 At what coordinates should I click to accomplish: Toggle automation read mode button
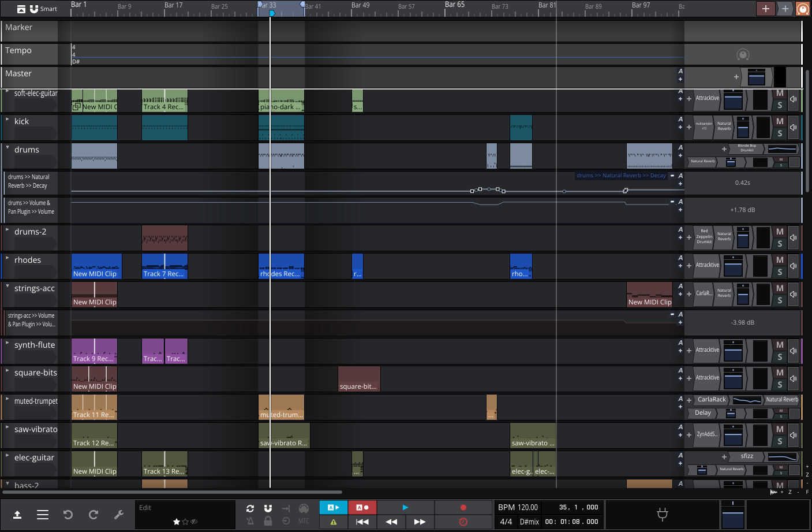coord(334,507)
